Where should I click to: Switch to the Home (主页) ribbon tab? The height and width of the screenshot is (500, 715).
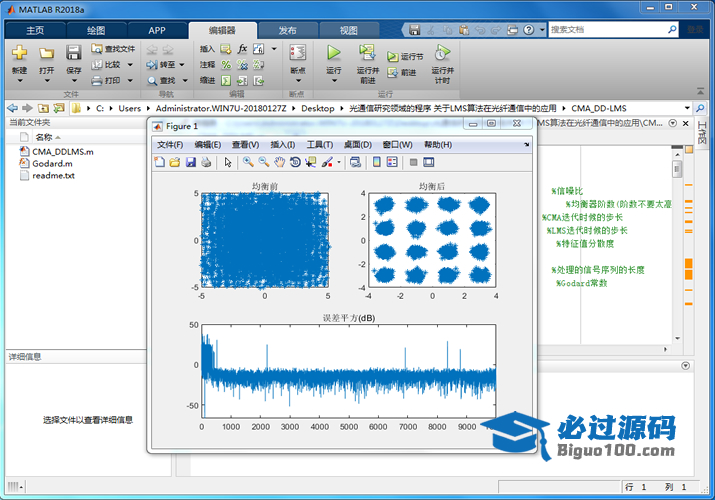click(x=35, y=31)
